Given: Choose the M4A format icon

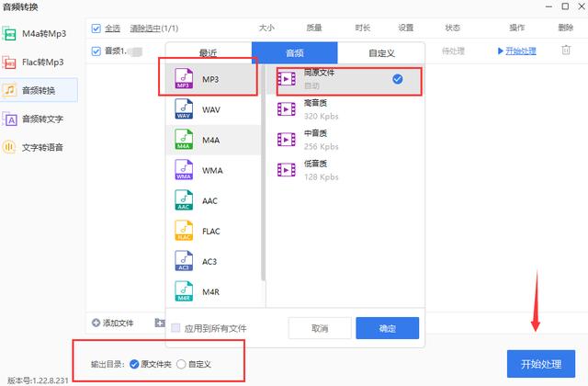Looking at the screenshot, I should point(184,139).
